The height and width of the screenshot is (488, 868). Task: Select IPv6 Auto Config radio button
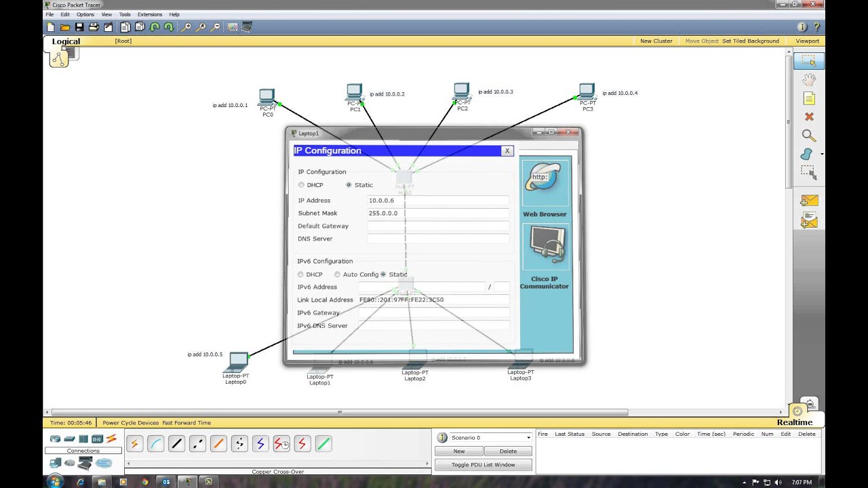coord(337,274)
